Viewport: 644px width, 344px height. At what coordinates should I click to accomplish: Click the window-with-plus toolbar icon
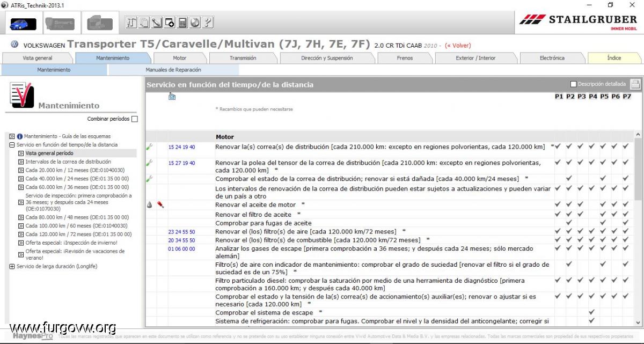click(170, 23)
